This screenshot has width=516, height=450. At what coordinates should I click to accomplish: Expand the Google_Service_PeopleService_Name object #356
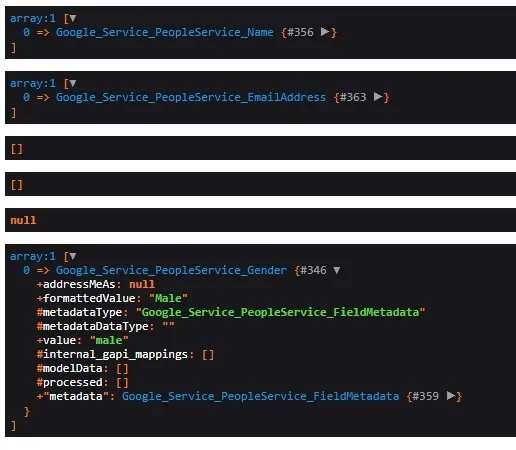tap(325, 32)
